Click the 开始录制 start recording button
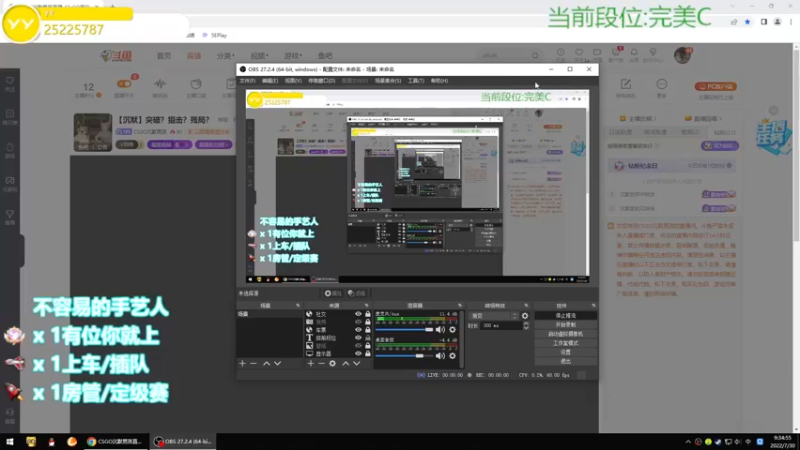Screen dimensions: 800x450 click(565, 325)
